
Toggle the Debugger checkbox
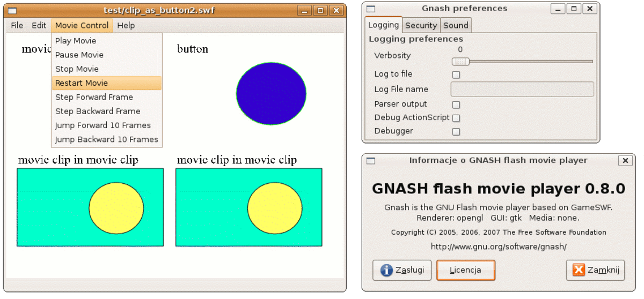456,131
